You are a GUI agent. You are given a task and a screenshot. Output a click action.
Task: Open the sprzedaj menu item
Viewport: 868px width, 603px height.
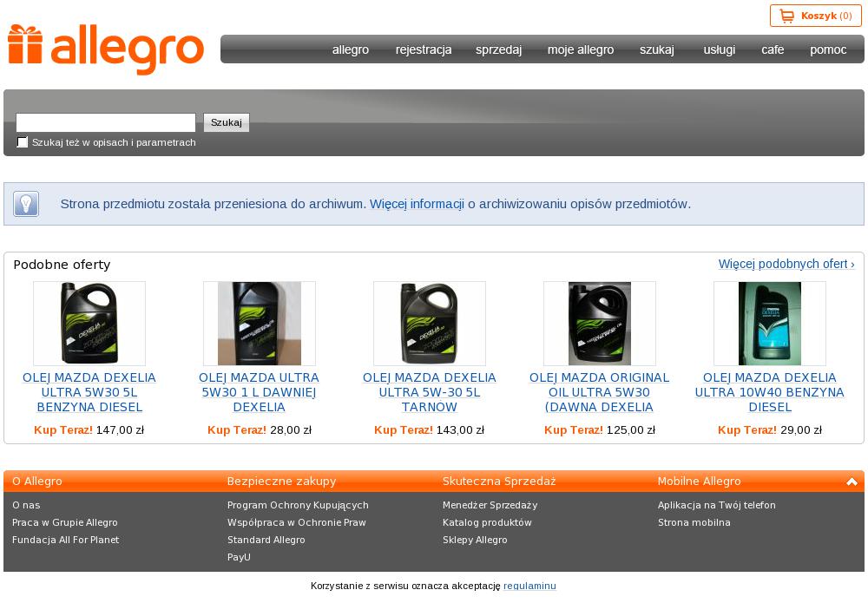tap(499, 49)
